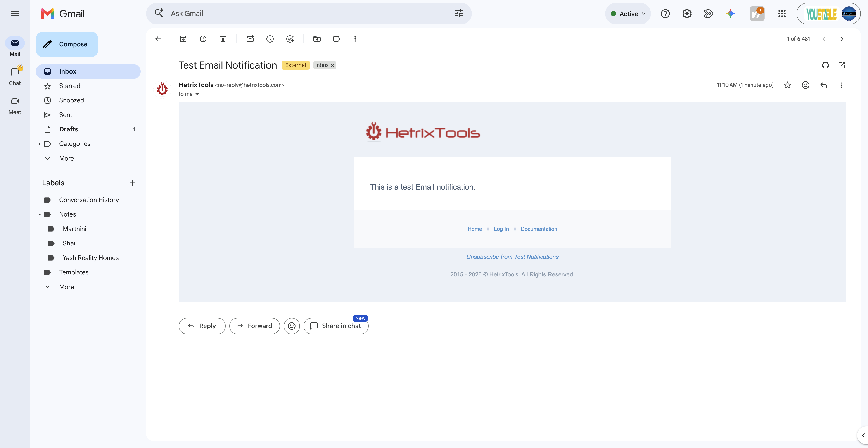Reply using the arrow icon in the header

tap(823, 85)
